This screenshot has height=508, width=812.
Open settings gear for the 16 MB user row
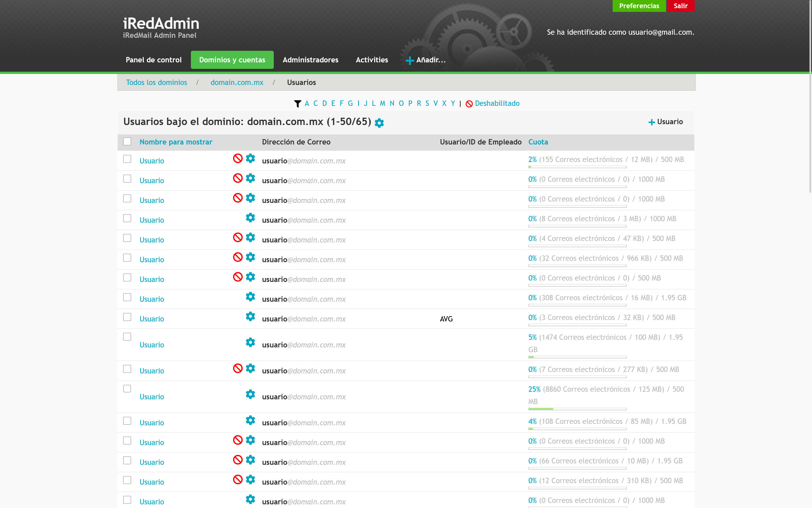(250, 297)
